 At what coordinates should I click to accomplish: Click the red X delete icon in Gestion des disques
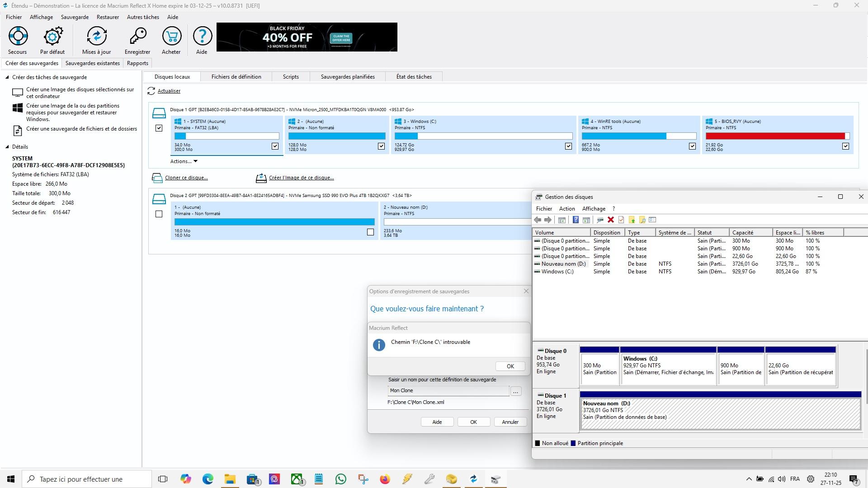(x=611, y=220)
